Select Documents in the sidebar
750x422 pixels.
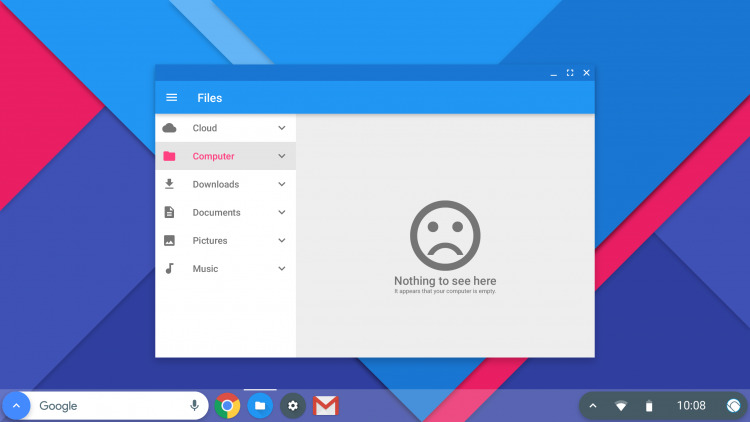point(225,212)
